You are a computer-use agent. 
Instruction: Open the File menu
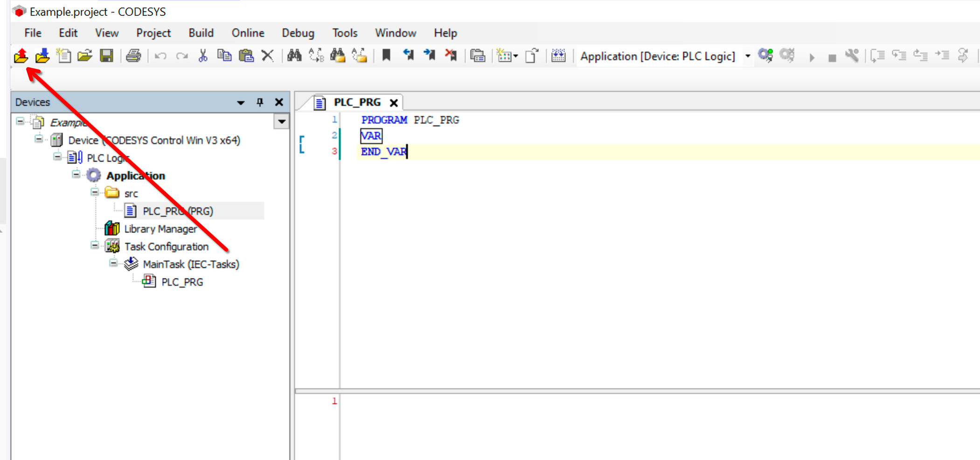pos(33,33)
